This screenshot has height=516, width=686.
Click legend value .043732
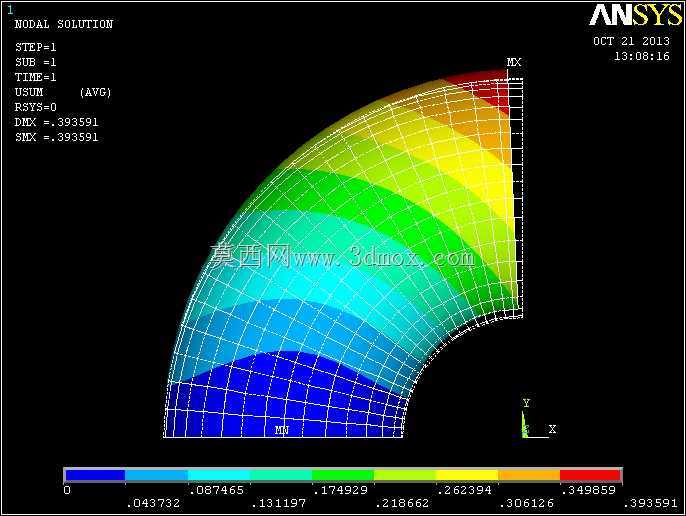[x=153, y=503]
